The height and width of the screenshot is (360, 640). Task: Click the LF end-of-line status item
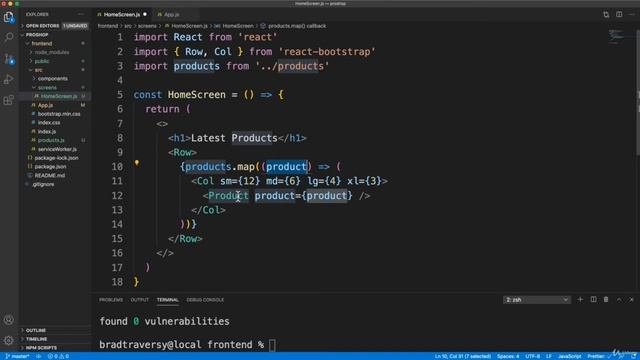[549, 356]
